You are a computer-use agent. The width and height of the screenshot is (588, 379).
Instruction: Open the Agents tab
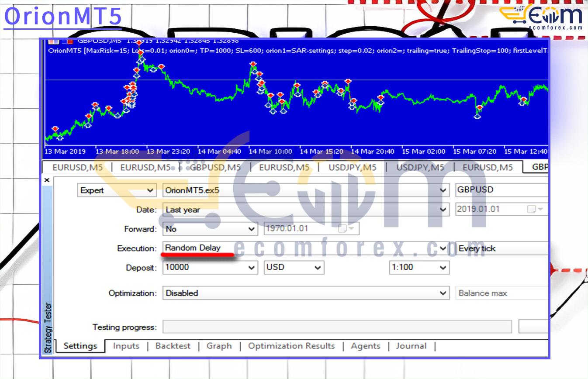click(x=366, y=346)
